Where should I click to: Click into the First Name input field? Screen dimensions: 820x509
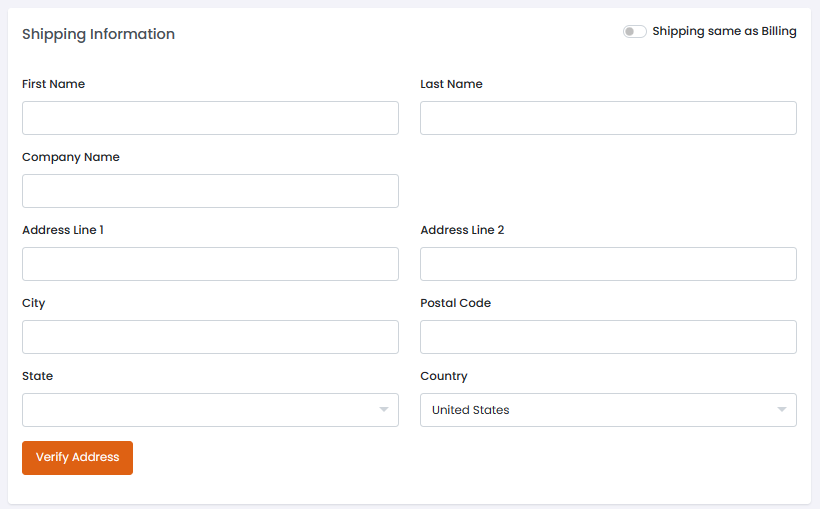210,118
